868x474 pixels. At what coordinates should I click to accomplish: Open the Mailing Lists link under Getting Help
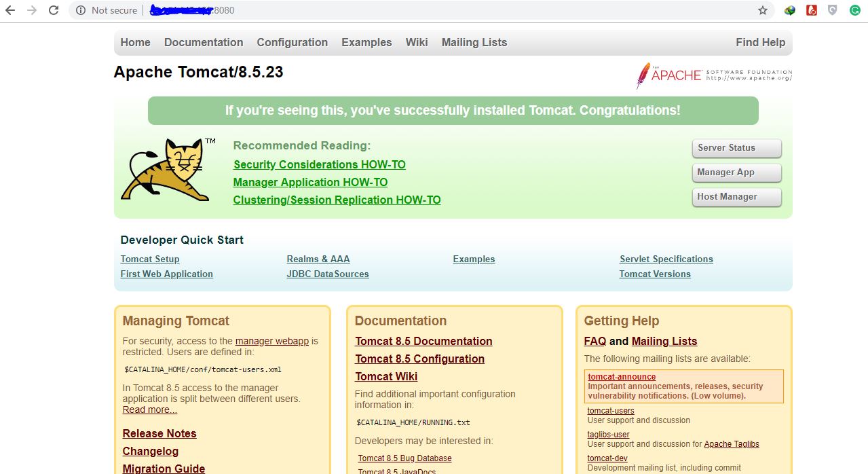tap(664, 341)
